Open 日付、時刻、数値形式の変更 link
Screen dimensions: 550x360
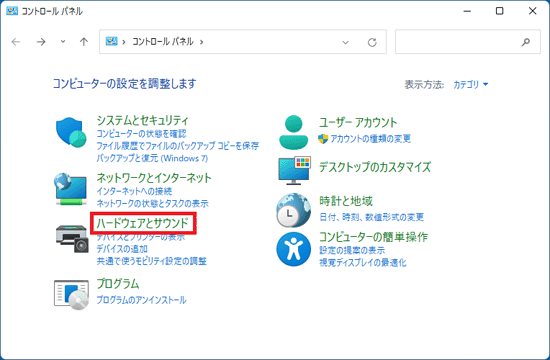point(371,217)
